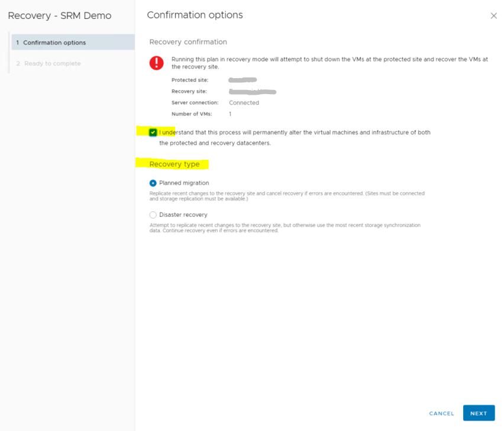Click the highlighted 'Recovery type' heading
Image resolution: width=504 pixels, height=431 pixels.
tap(175, 164)
